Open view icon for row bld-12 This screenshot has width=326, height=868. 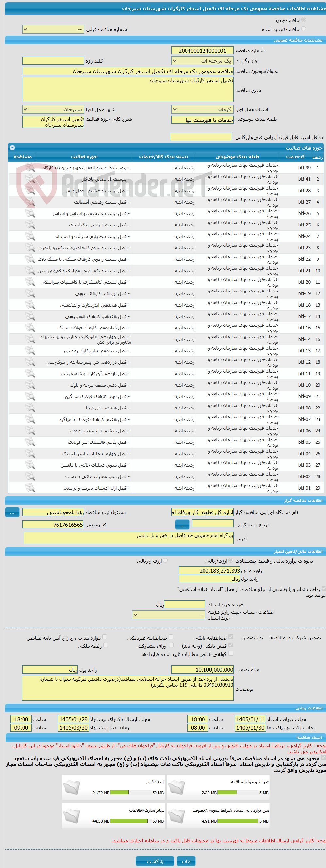tap(30, 362)
